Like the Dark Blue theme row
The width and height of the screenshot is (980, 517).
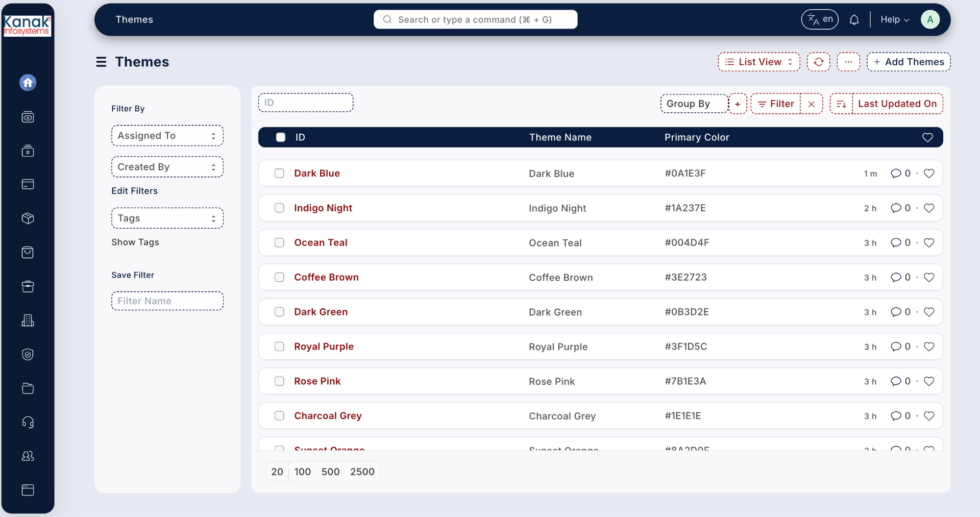coord(929,174)
